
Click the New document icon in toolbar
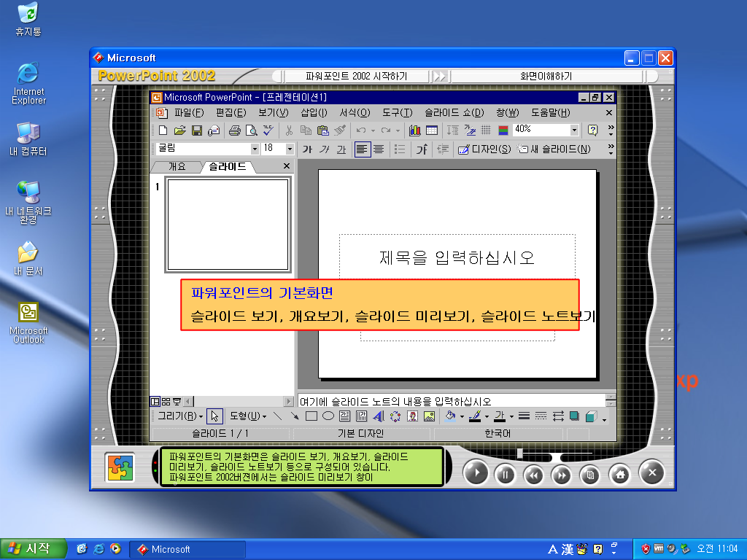tap(163, 130)
